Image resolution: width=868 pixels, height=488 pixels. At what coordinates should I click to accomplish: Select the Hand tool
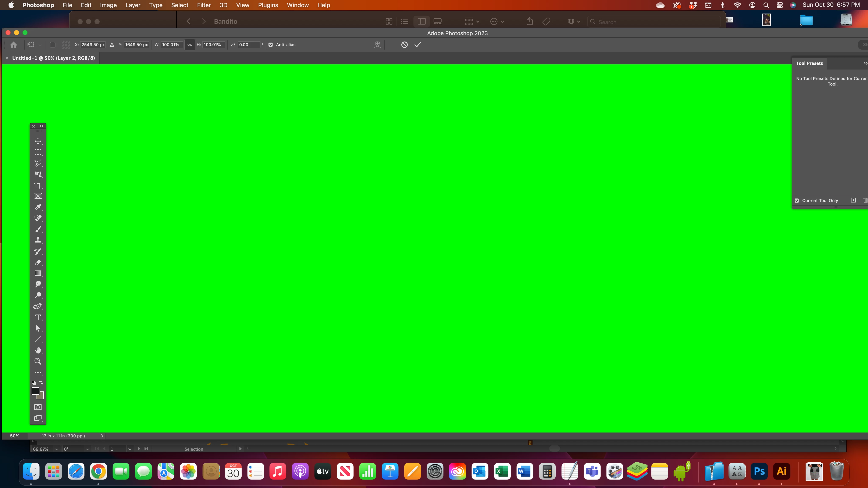point(38,351)
